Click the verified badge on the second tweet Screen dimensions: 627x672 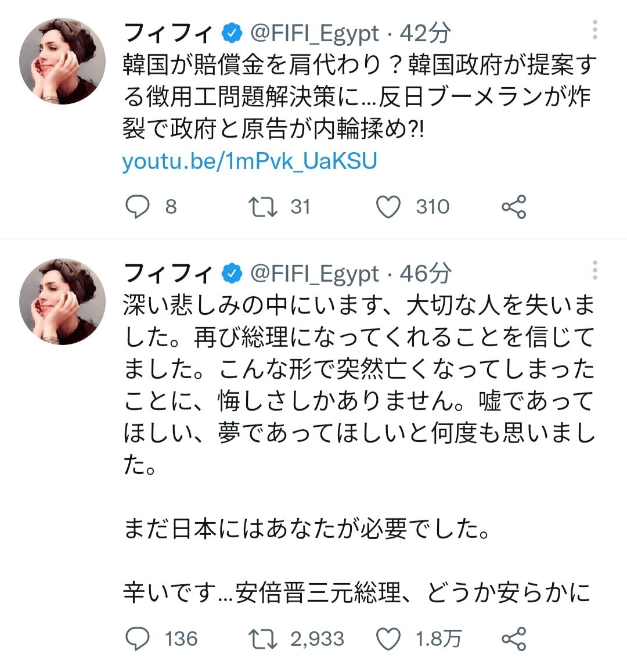(232, 274)
